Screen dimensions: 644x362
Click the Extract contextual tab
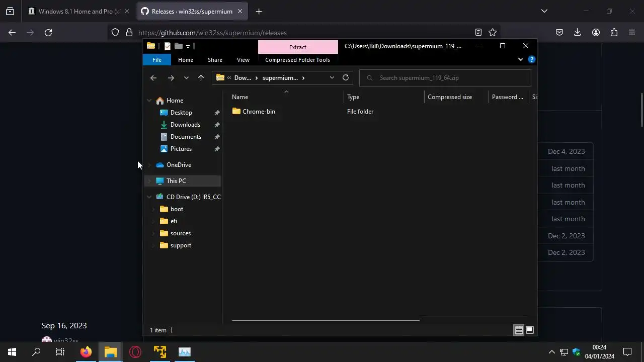pyautogui.click(x=298, y=47)
